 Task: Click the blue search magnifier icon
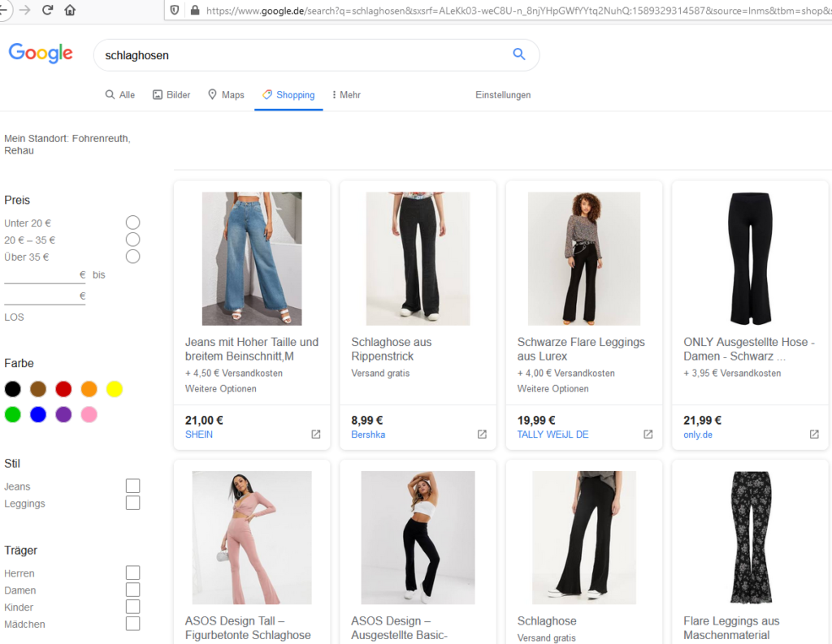point(519,54)
